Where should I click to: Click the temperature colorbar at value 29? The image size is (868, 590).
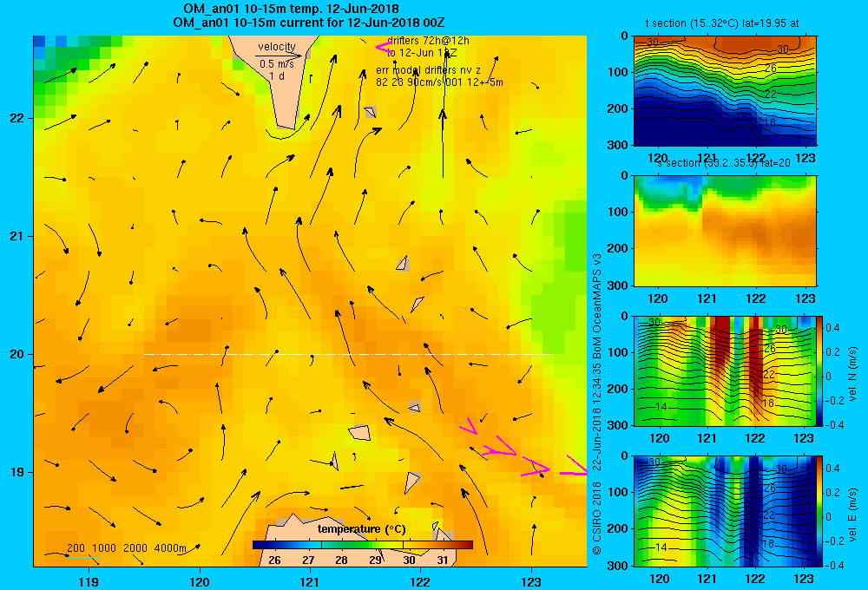(x=375, y=545)
